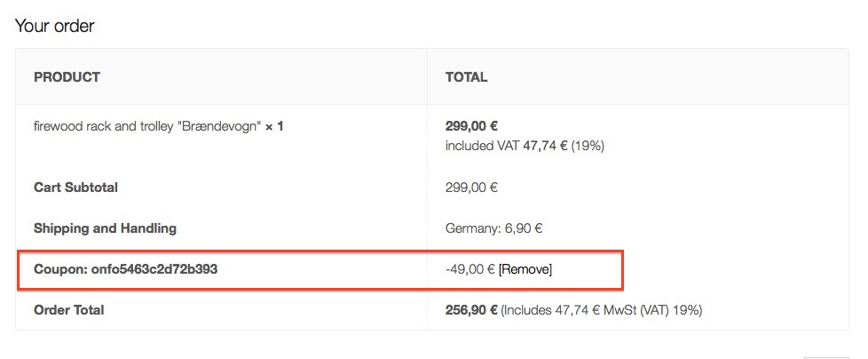This screenshot has width=868, height=359.
Task: Click the "Your order" heading
Action: click(54, 26)
